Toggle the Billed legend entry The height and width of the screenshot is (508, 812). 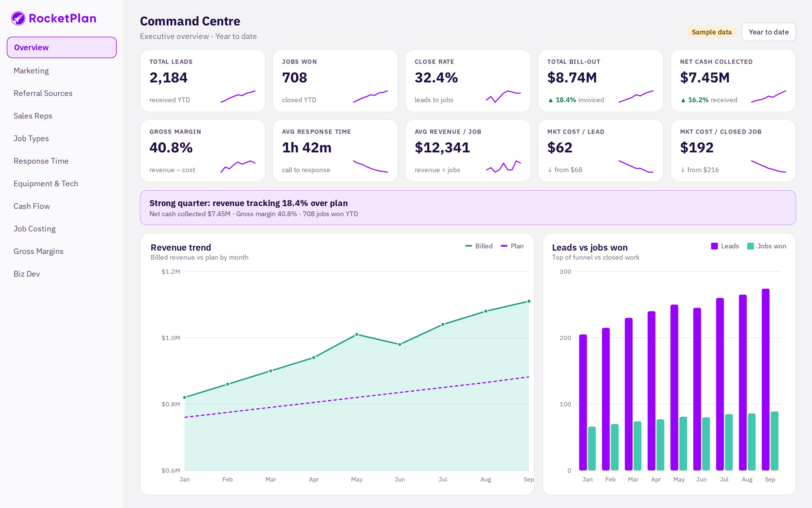479,246
